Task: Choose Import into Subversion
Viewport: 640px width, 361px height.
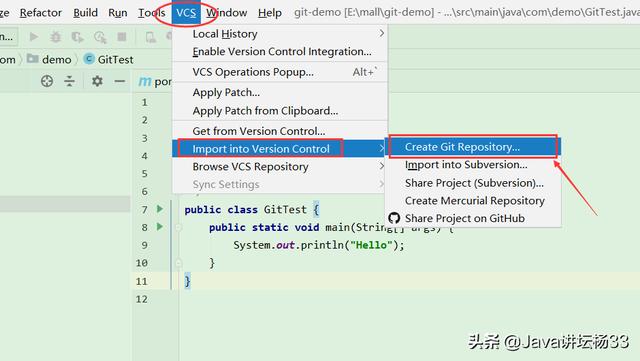Action: click(473, 165)
